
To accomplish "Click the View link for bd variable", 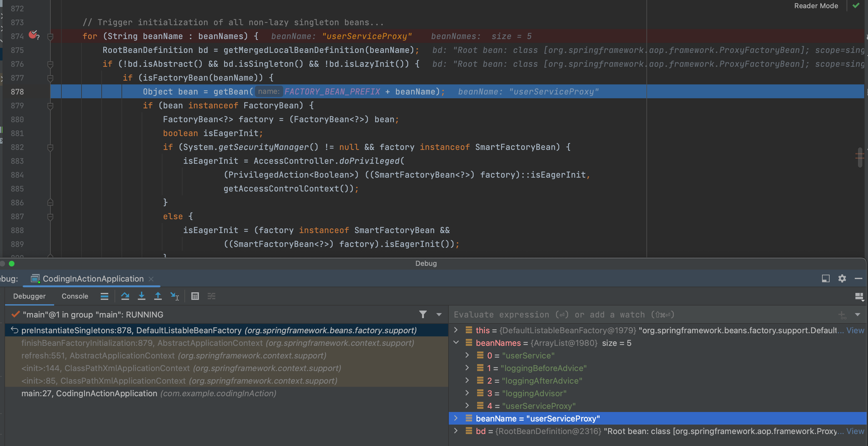I will [x=855, y=431].
